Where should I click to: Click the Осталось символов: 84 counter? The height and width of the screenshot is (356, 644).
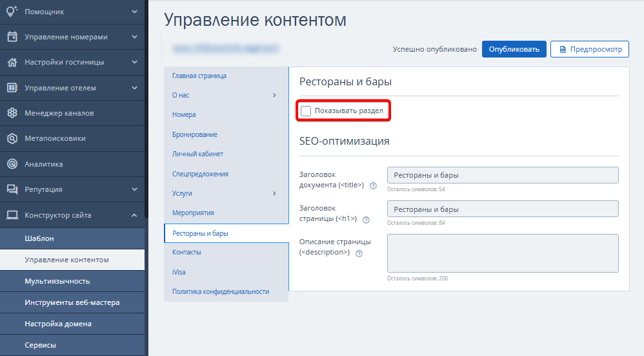[416, 223]
